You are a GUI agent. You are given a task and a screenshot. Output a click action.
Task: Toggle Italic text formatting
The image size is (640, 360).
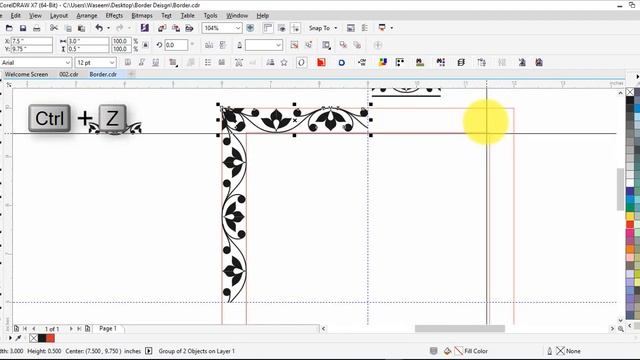click(x=142, y=62)
